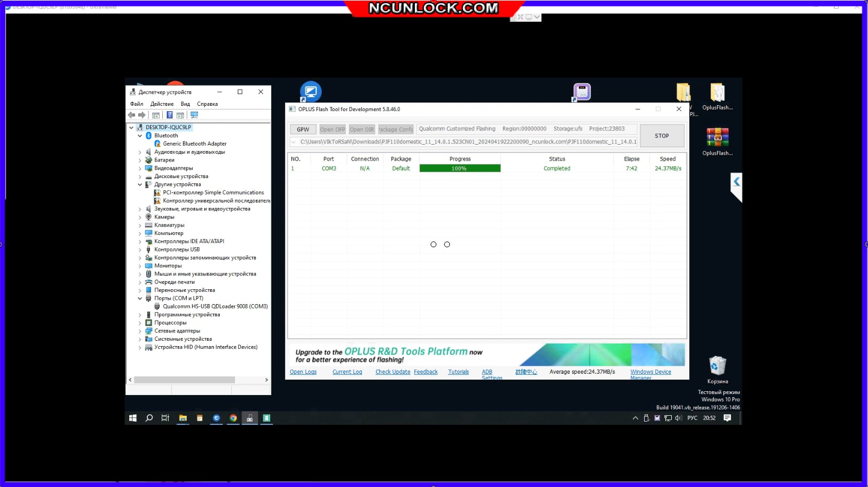Collapse the Bluetooth tree node
The image size is (868, 487).
point(140,136)
